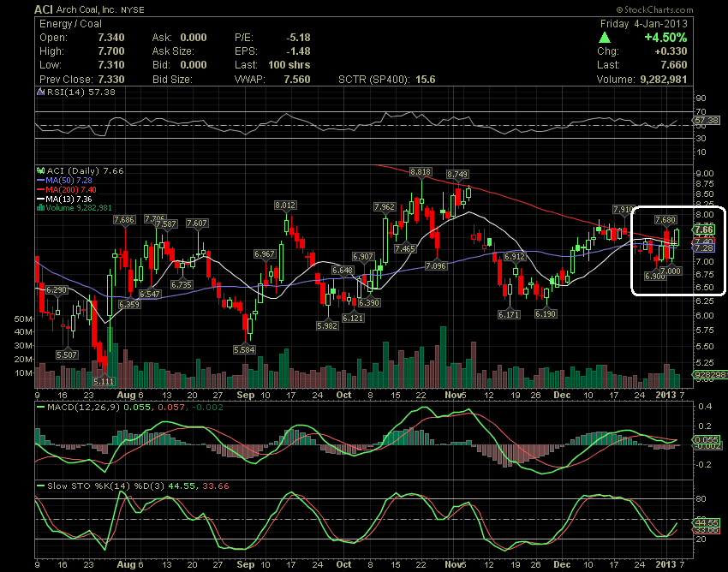Click the RSI(14) indicator legend icon
The height and width of the screenshot is (572, 728).
coord(41,92)
